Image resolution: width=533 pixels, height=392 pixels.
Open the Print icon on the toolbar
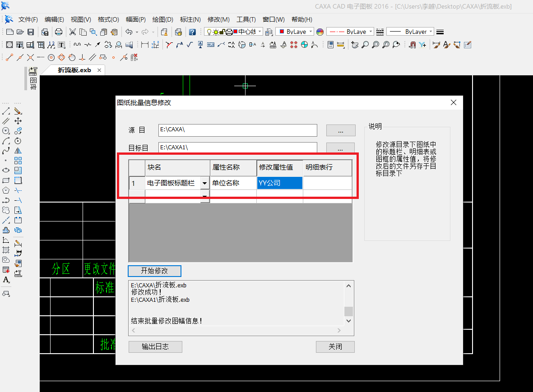(59, 32)
